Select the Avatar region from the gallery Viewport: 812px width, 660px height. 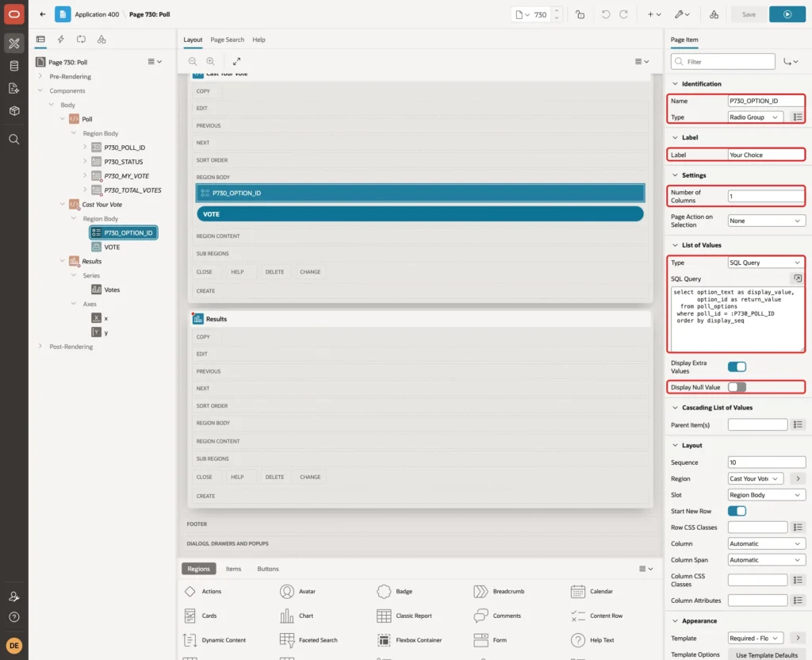pos(298,591)
